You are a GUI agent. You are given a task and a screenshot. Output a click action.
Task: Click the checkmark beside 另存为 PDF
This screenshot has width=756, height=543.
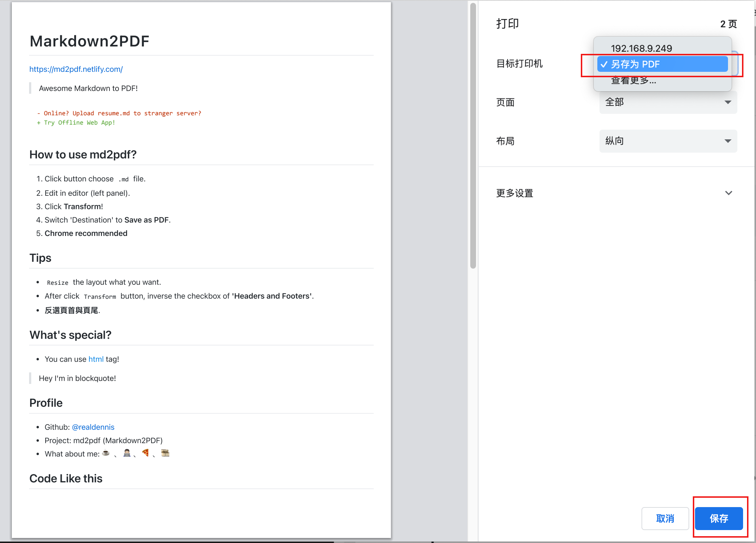point(605,64)
